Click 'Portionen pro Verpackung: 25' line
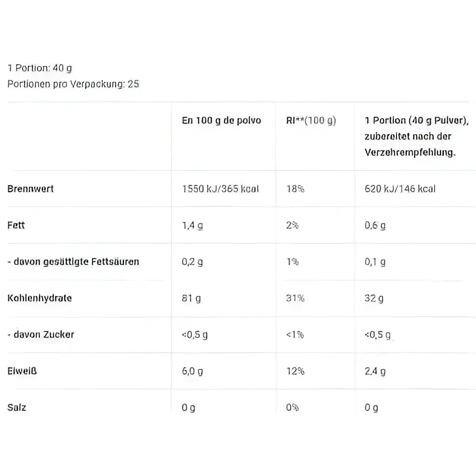The image size is (476, 476). [73, 84]
